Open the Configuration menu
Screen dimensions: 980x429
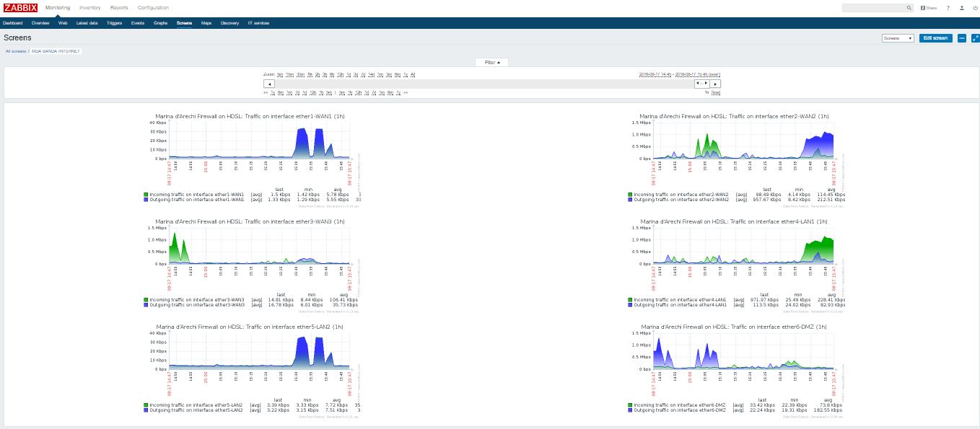tap(153, 8)
